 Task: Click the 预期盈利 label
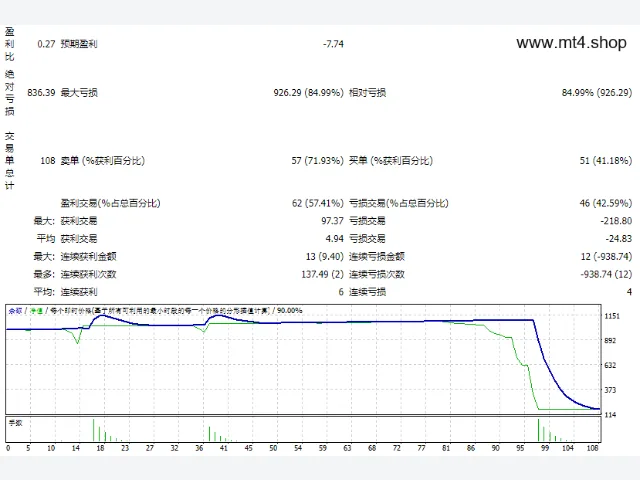click(x=79, y=44)
